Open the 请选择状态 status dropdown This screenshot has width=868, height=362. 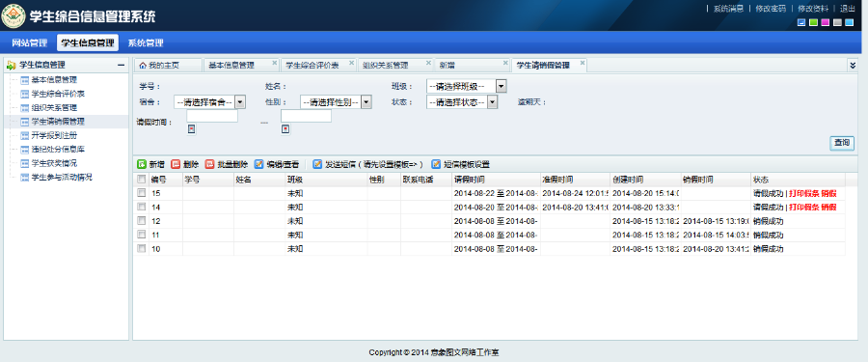[462, 102]
